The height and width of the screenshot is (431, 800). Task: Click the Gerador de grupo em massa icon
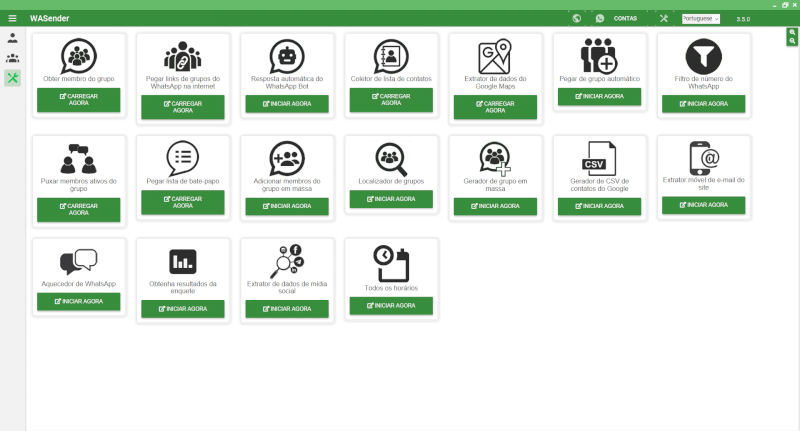click(495, 159)
